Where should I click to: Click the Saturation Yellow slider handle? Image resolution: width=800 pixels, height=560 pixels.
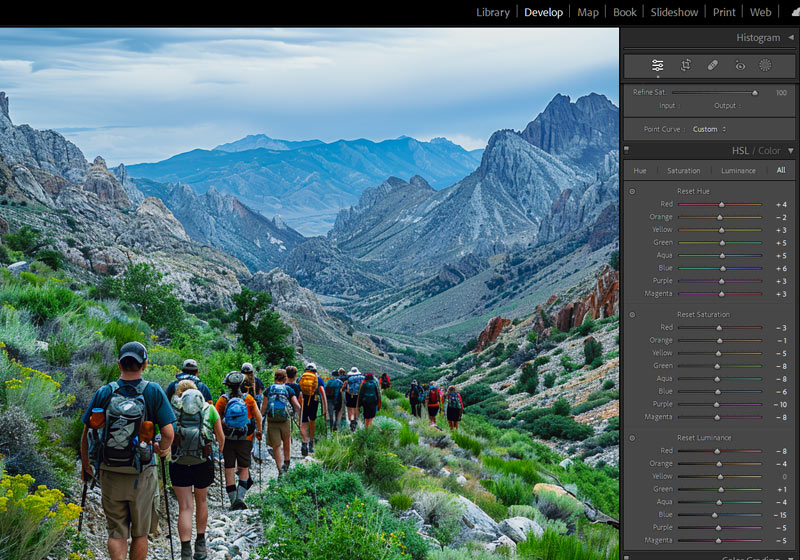[718, 353]
